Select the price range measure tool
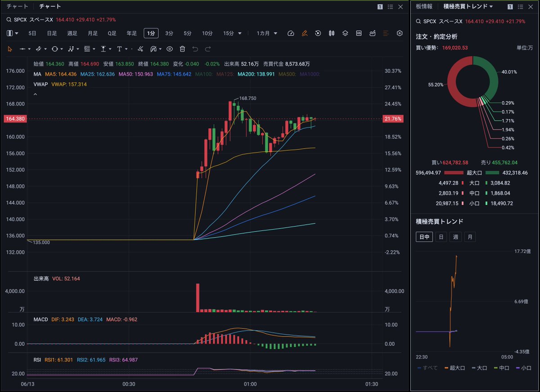This screenshot has width=540, height=392. [x=103, y=49]
